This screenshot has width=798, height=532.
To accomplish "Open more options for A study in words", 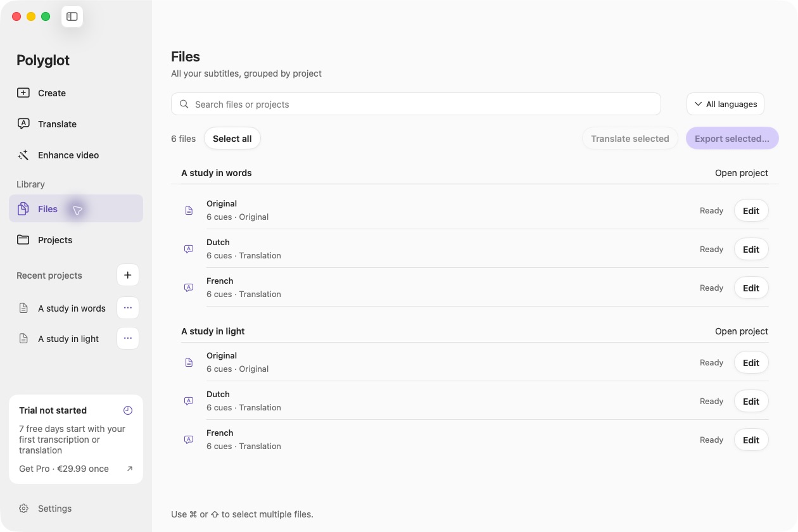I will [x=128, y=308].
